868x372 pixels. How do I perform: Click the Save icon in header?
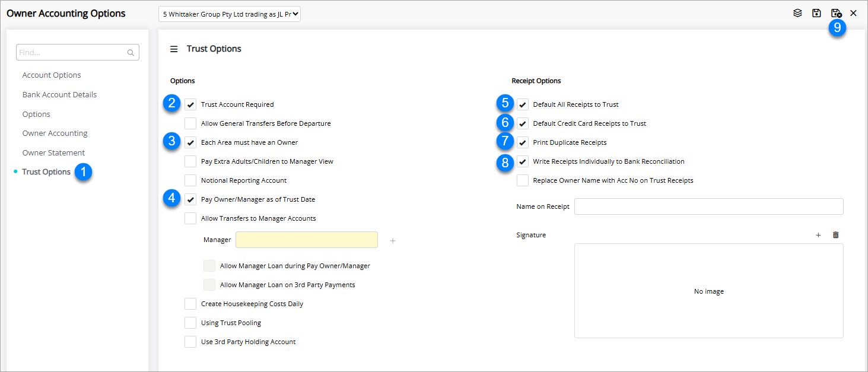coord(816,13)
